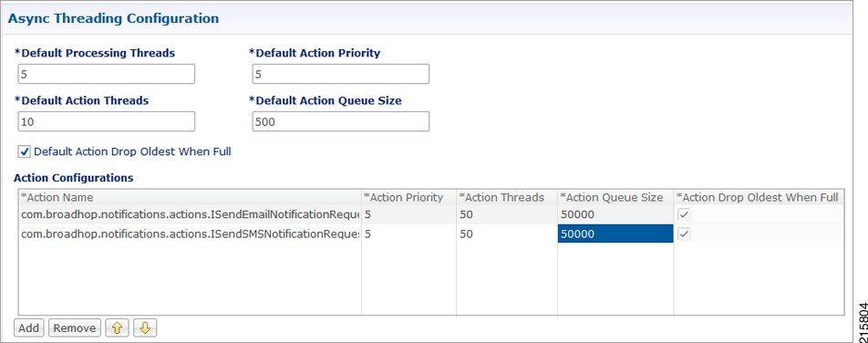Image resolution: width=868 pixels, height=343 pixels.
Task: Click the Default Processing Threads field
Action: (x=107, y=74)
